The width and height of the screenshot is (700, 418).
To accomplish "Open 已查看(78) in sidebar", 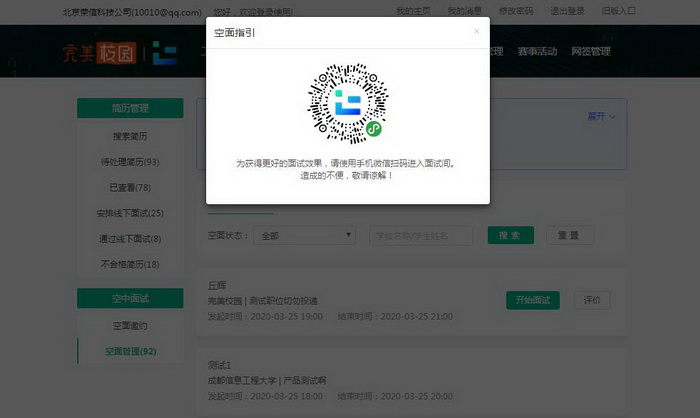I will click(x=130, y=188).
